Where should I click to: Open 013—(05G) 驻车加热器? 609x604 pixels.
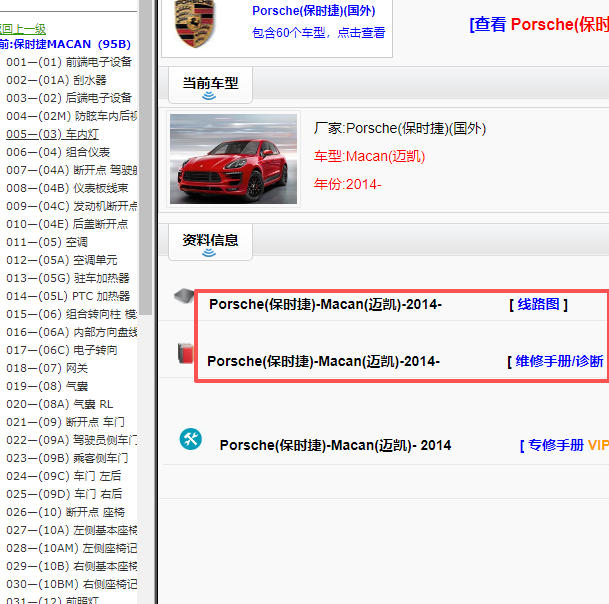68,278
